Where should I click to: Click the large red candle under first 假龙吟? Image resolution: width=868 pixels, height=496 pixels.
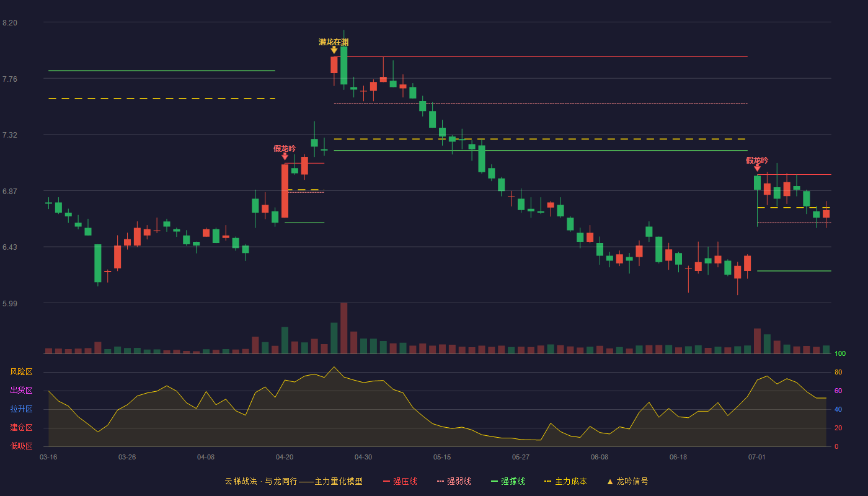[285, 191]
